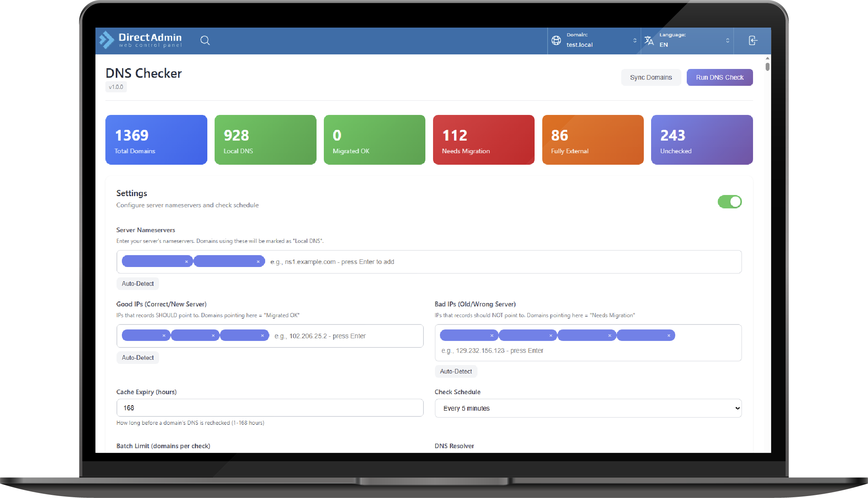Remove second server nameserver tag
This screenshot has width=868, height=498.
coord(258,262)
